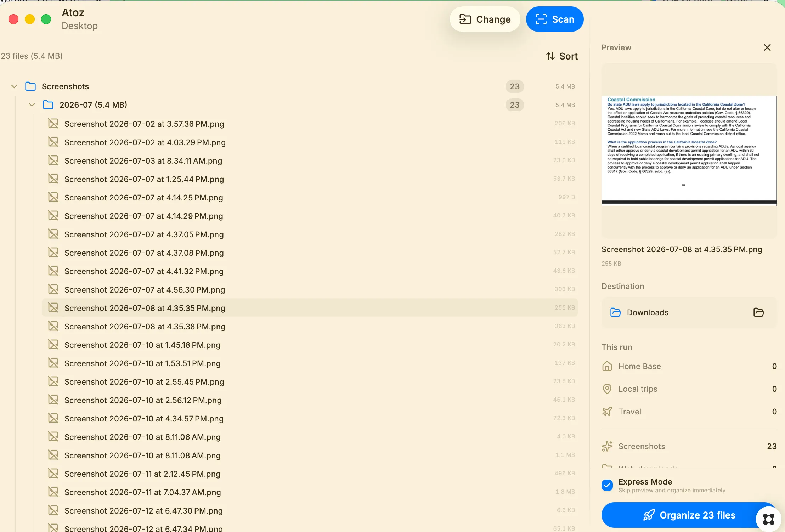Click the blue folder icon beside Downloads

pos(616,312)
